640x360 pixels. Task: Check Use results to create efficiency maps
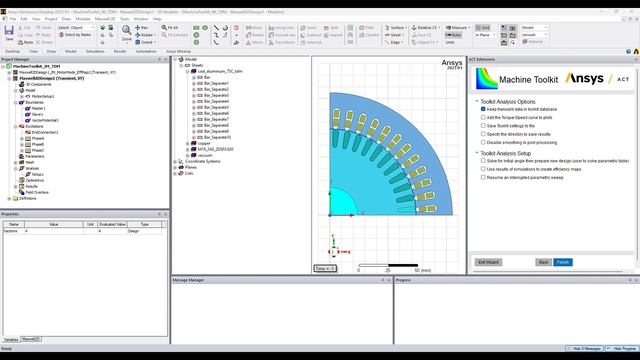483,169
